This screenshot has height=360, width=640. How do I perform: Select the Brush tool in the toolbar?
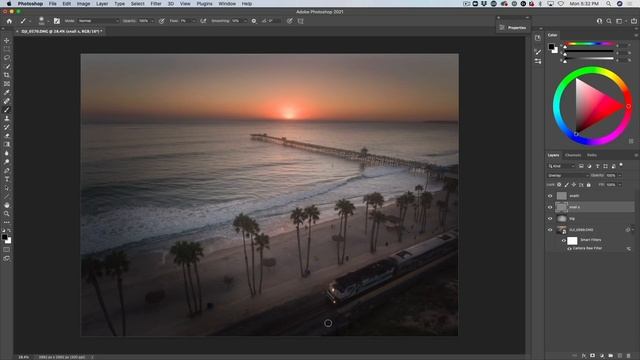pyautogui.click(x=7, y=109)
